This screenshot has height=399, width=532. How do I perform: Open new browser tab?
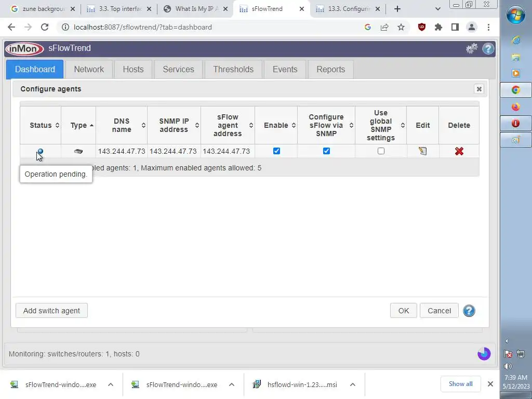pos(397,9)
